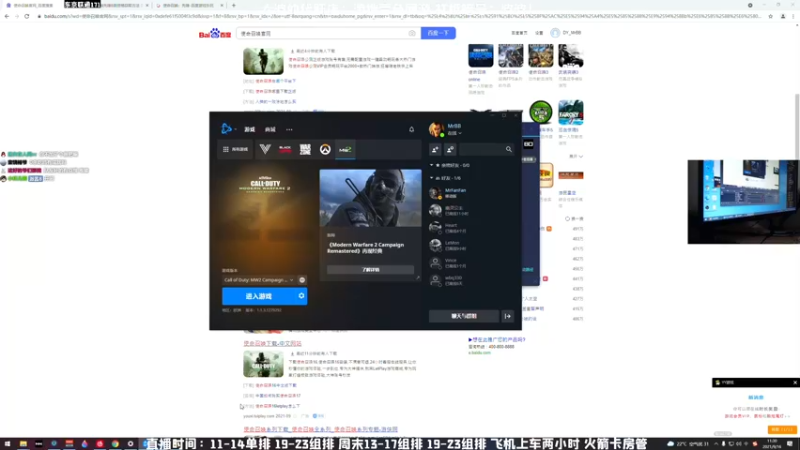Click the add friend icon
The height and width of the screenshot is (450, 800).
pos(435,149)
